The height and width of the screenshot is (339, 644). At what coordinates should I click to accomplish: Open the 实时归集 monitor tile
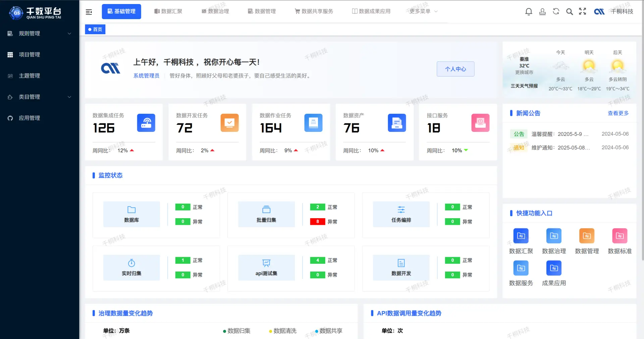click(131, 268)
